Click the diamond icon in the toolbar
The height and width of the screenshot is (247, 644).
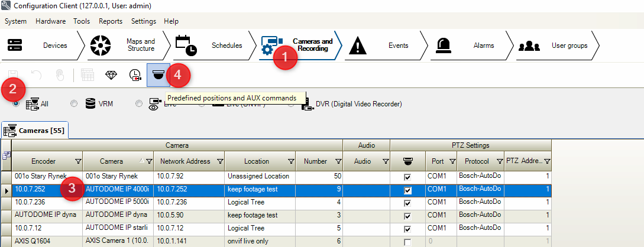click(111, 75)
